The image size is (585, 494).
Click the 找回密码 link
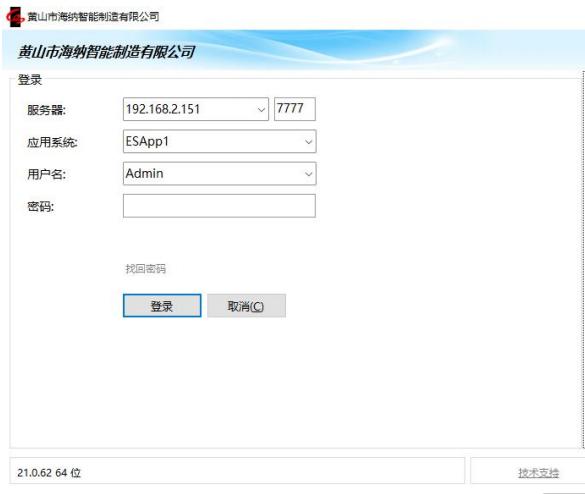coord(146,269)
